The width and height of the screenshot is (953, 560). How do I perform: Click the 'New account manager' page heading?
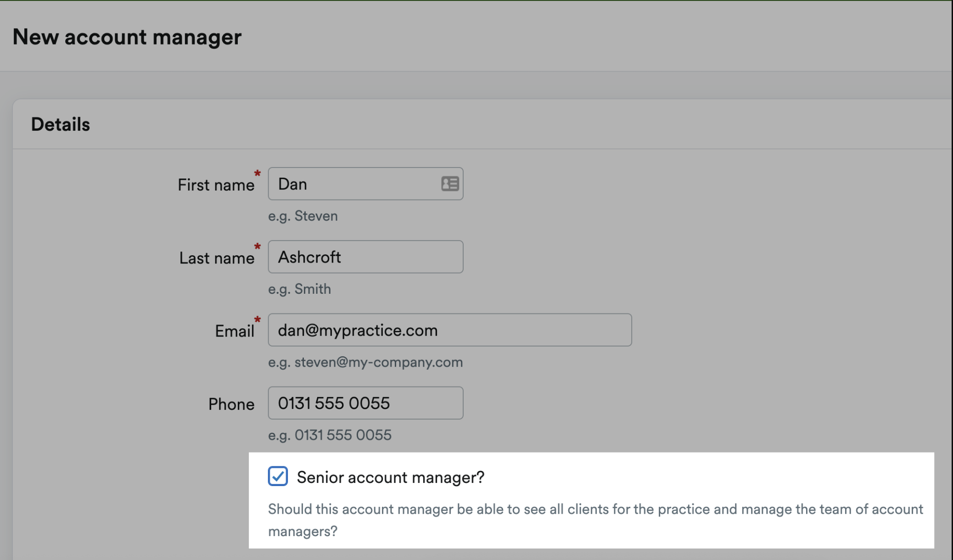pyautogui.click(x=127, y=37)
